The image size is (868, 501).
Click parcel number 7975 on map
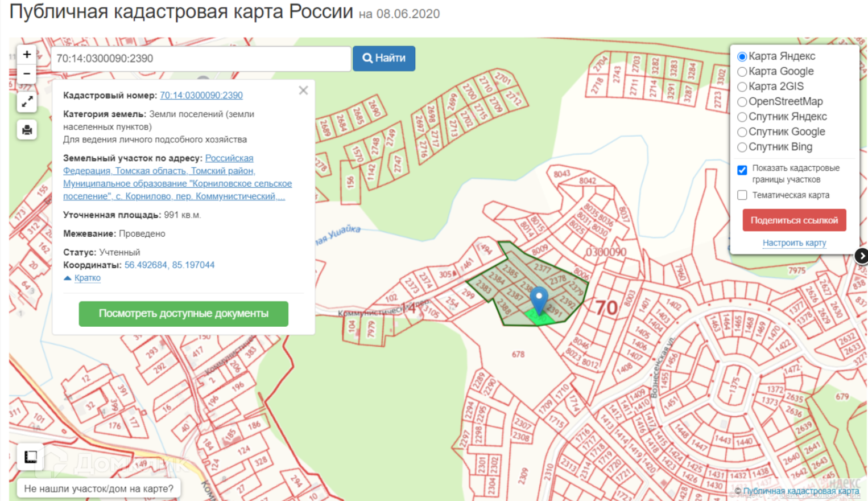(797, 270)
